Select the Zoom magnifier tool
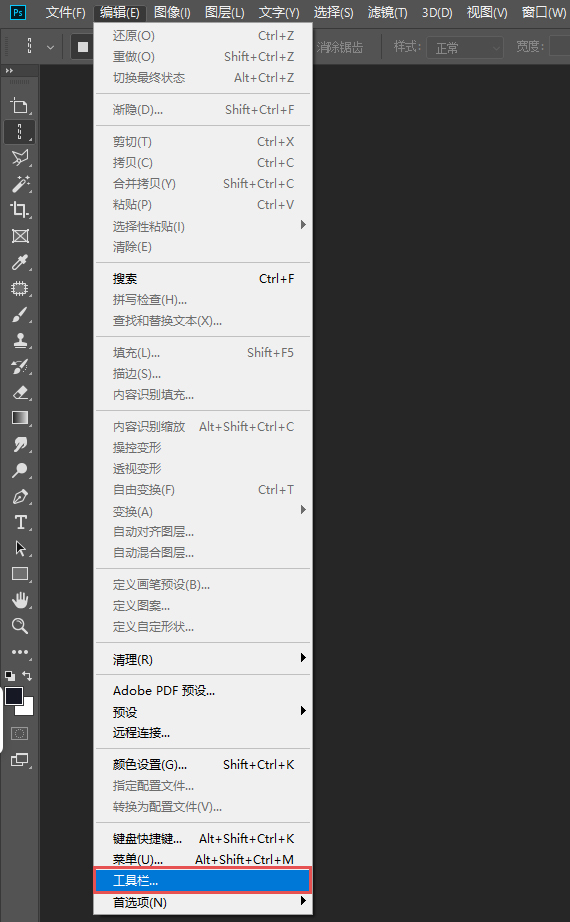The height and width of the screenshot is (922, 570). [x=19, y=626]
